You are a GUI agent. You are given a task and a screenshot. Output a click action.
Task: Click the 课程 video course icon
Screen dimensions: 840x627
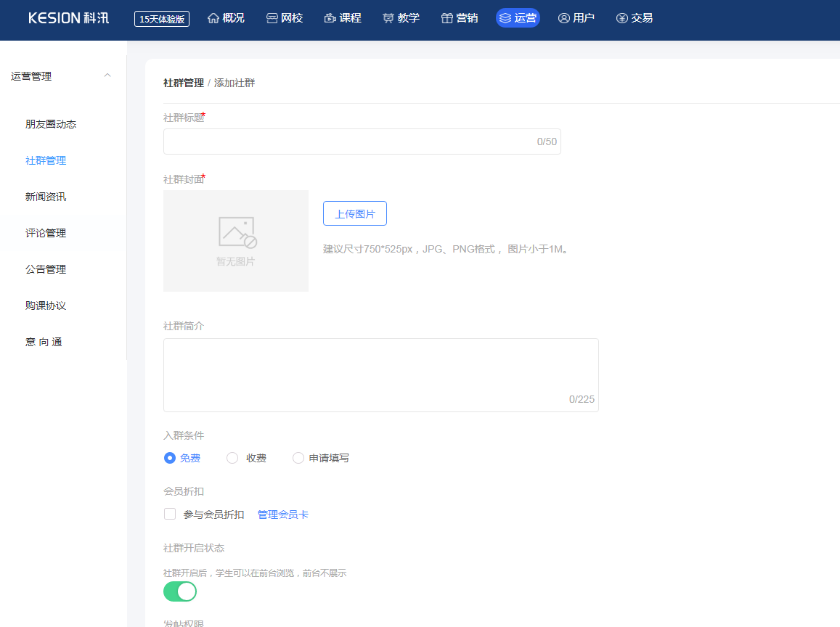pyautogui.click(x=330, y=18)
